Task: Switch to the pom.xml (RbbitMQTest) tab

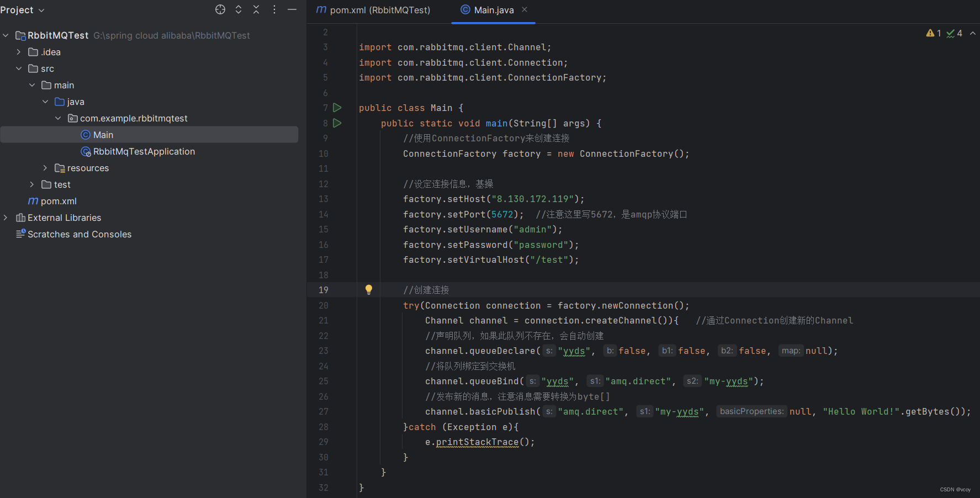Action: click(x=374, y=10)
